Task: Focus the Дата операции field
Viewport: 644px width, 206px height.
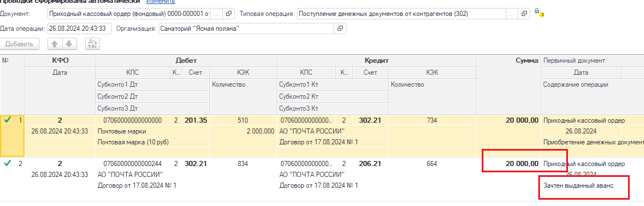Action: click(x=80, y=29)
